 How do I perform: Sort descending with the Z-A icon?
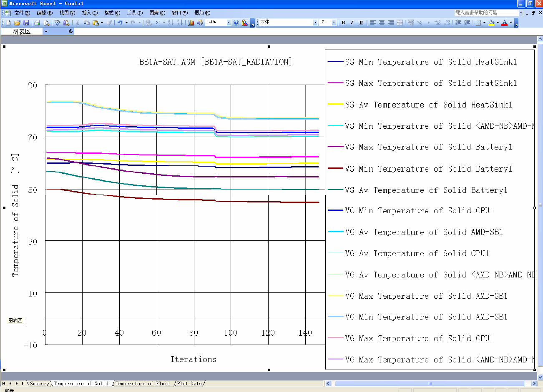coord(180,22)
